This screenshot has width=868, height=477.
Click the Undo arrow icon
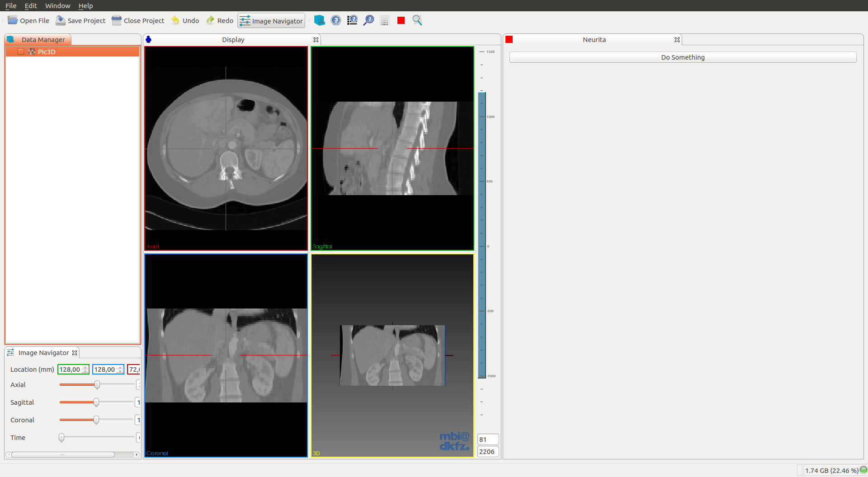175,20
